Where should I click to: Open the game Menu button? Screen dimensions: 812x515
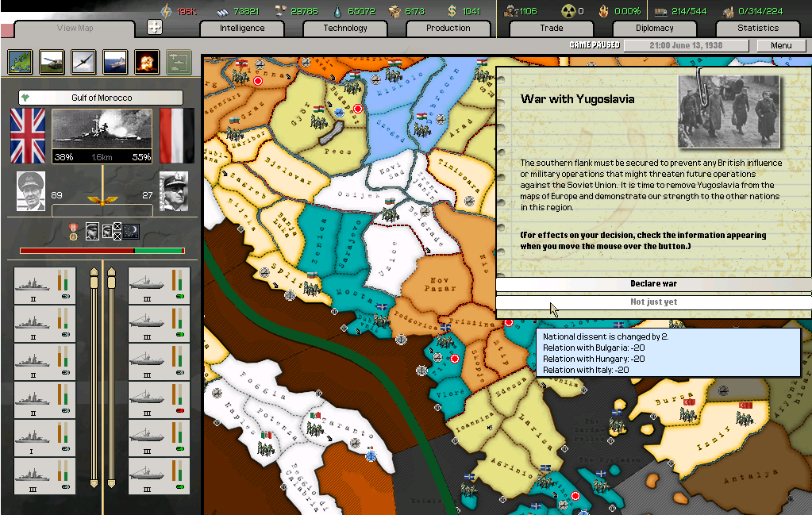point(781,45)
